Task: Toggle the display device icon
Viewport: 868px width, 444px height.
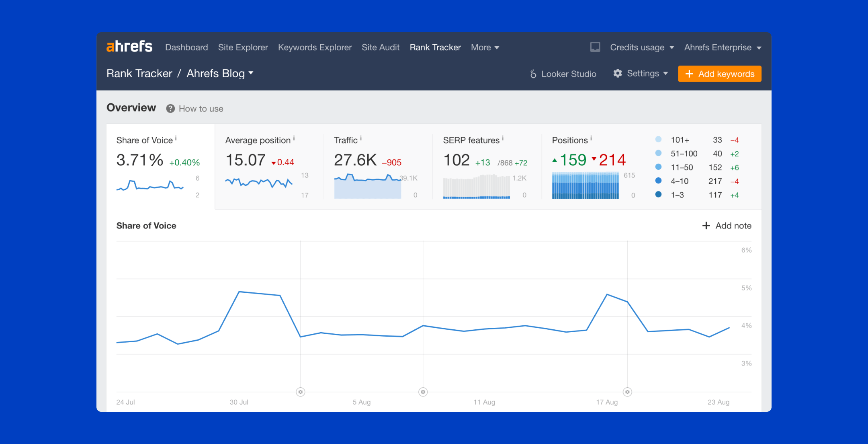Action: click(x=595, y=47)
